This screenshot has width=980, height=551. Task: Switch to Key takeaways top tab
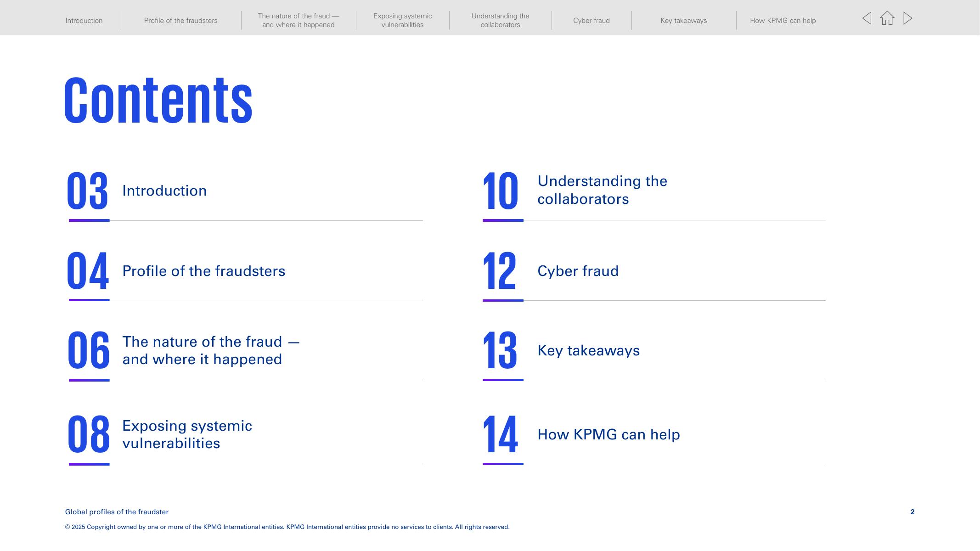tap(683, 21)
